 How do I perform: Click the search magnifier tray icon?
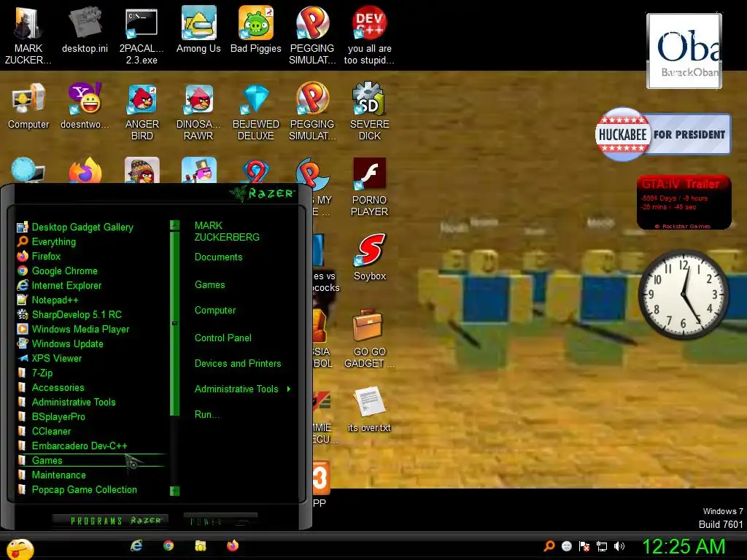549,546
